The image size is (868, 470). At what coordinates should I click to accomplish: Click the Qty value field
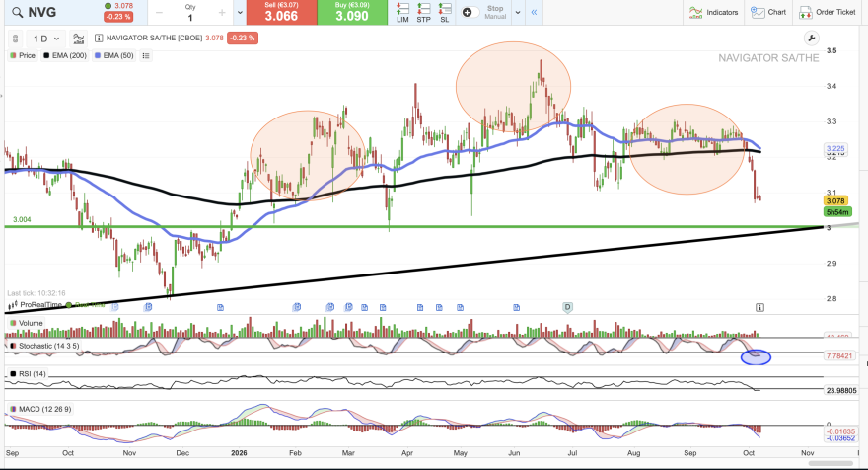pyautogui.click(x=190, y=18)
